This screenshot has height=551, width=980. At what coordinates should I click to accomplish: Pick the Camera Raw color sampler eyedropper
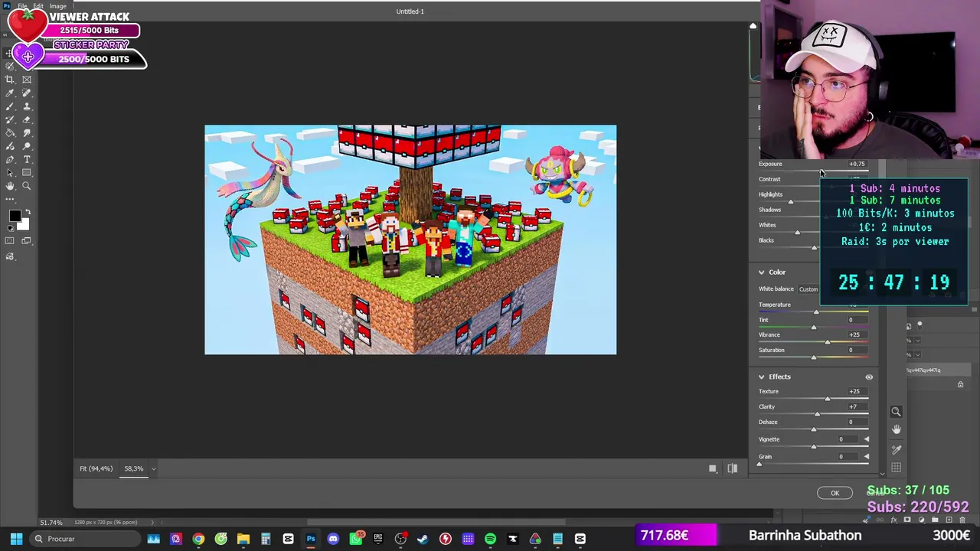896,449
